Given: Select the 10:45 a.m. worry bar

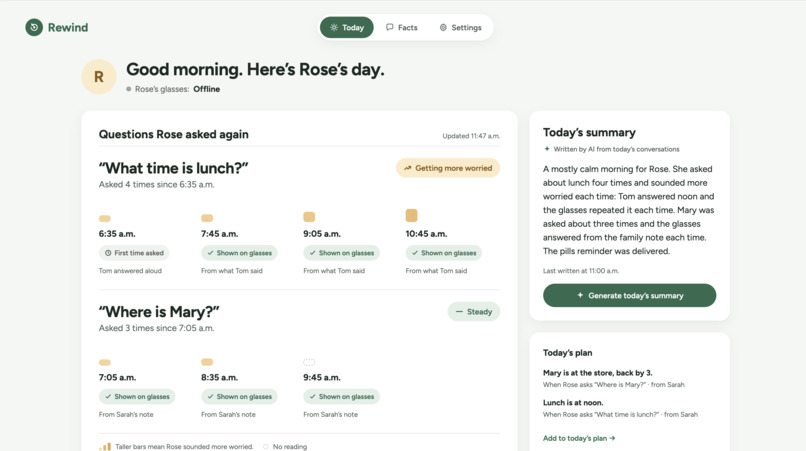Looking at the screenshot, I should coord(411,215).
